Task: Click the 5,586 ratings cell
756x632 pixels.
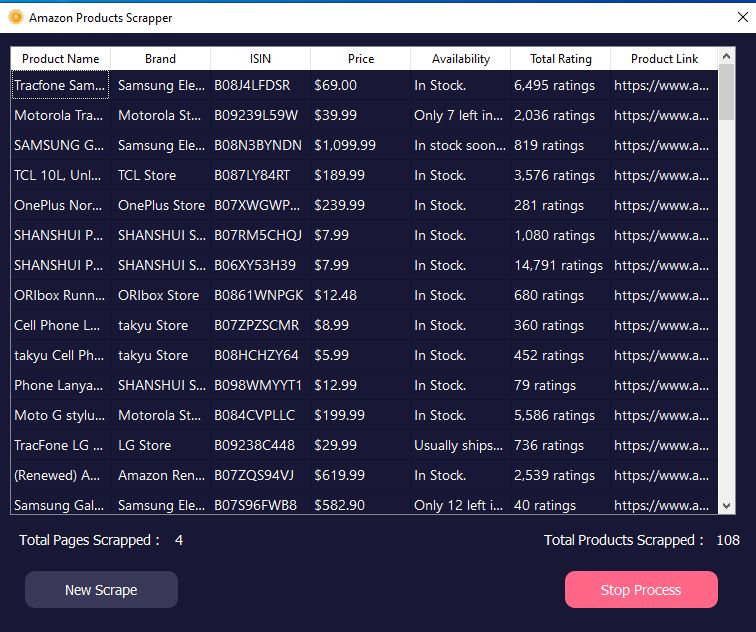Action: 561,415
